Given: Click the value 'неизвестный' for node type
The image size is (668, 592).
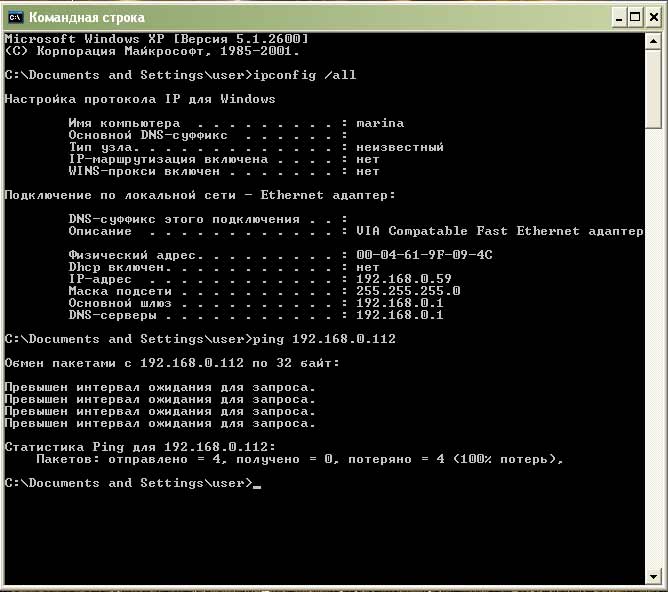Looking at the screenshot, I should click(x=400, y=147).
